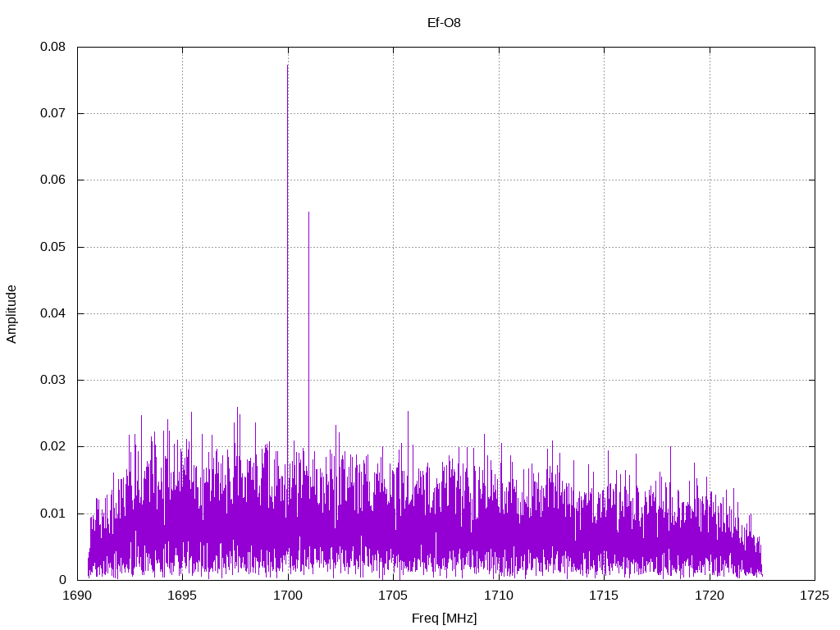Click the 0.06 y-axis tick label

[53, 180]
